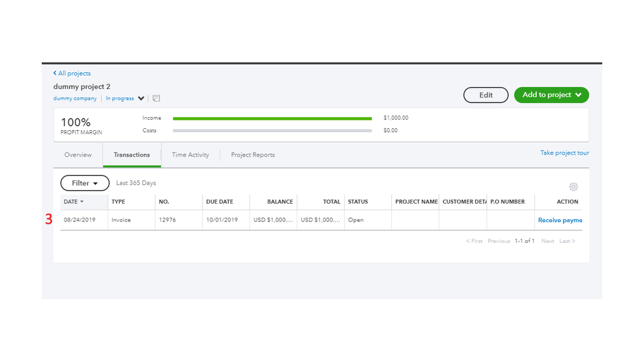Viewport: 644px width, 362px height.
Task: Sort by the DATE column header
Action: coord(84,202)
